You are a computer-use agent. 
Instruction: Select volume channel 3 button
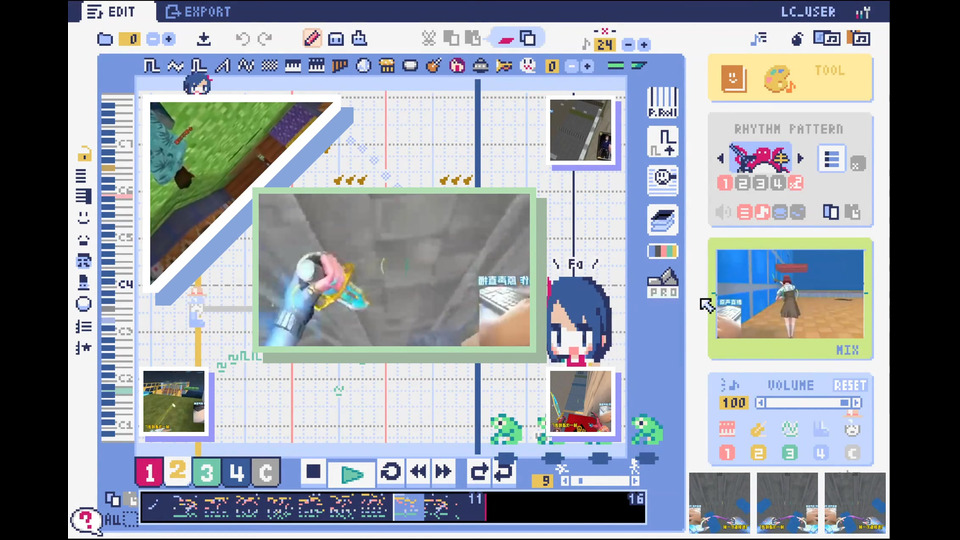[x=789, y=453]
